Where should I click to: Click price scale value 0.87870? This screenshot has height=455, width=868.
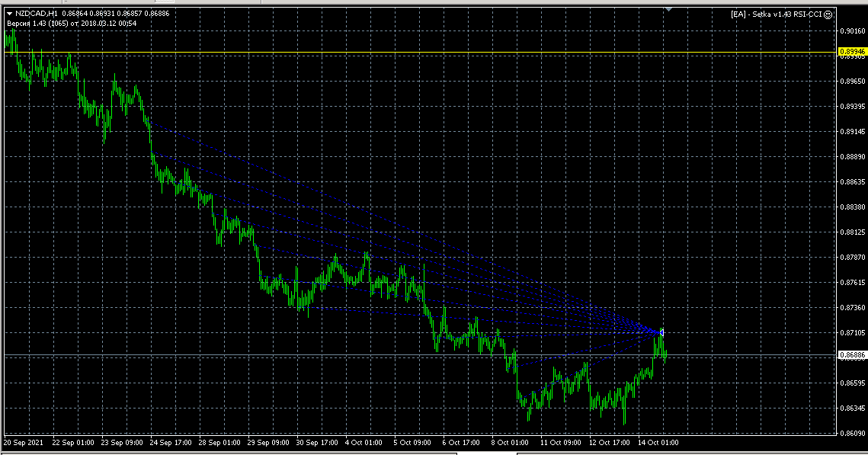click(x=853, y=258)
